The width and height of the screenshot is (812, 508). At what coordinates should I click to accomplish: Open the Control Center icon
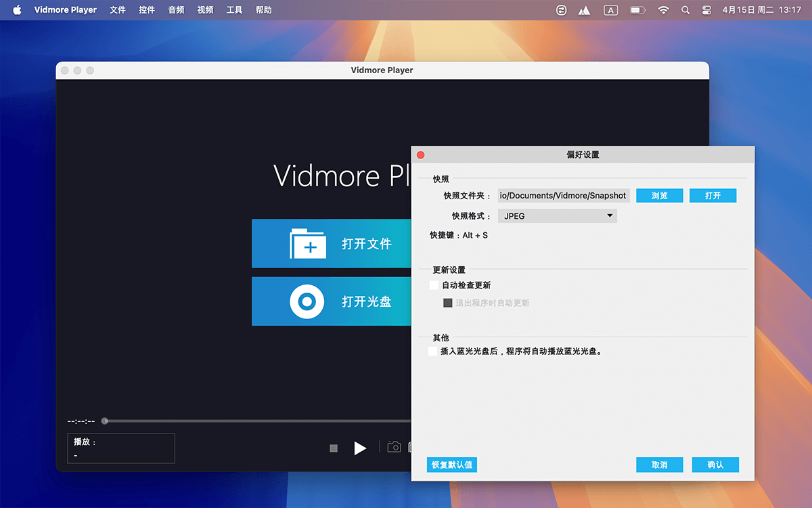point(707,10)
